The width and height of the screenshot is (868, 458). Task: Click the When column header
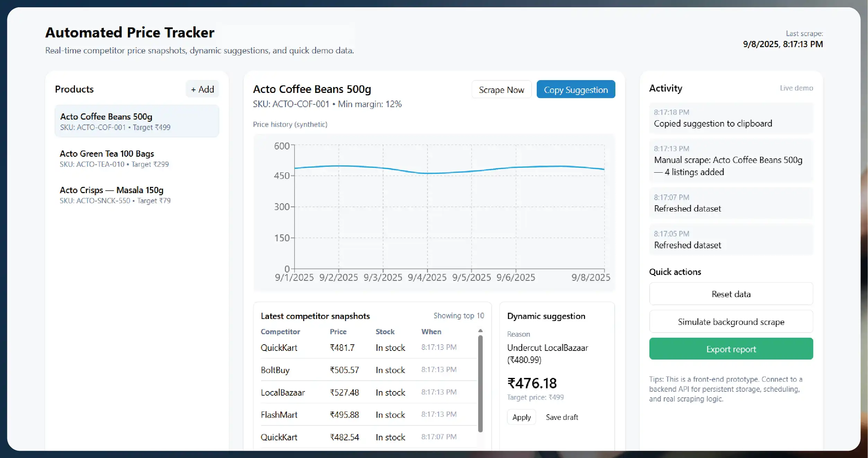click(431, 331)
